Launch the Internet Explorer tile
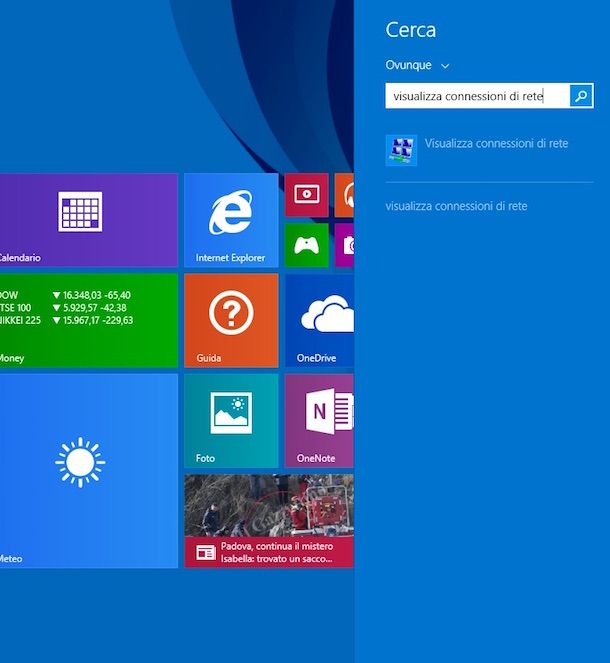610x663 pixels. [231, 220]
